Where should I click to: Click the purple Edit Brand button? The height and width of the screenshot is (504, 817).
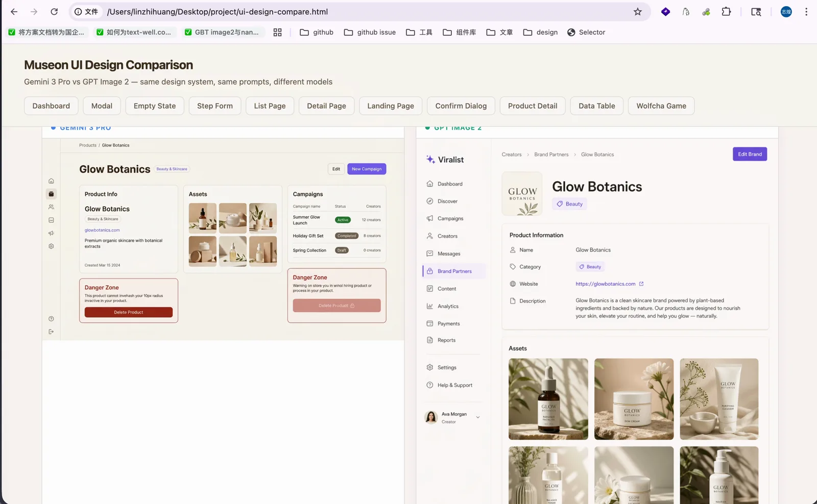pyautogui.click(x=750, y=154)
